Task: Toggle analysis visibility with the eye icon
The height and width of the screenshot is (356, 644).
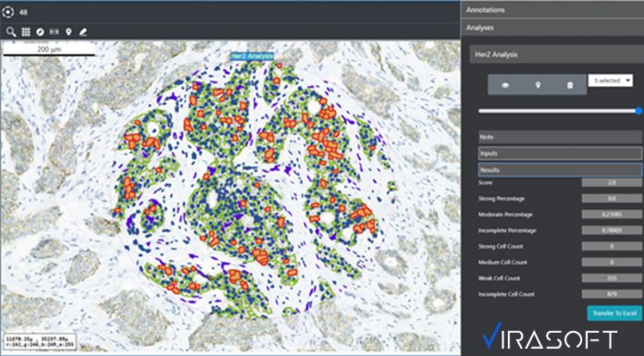Action: point(505,85)
